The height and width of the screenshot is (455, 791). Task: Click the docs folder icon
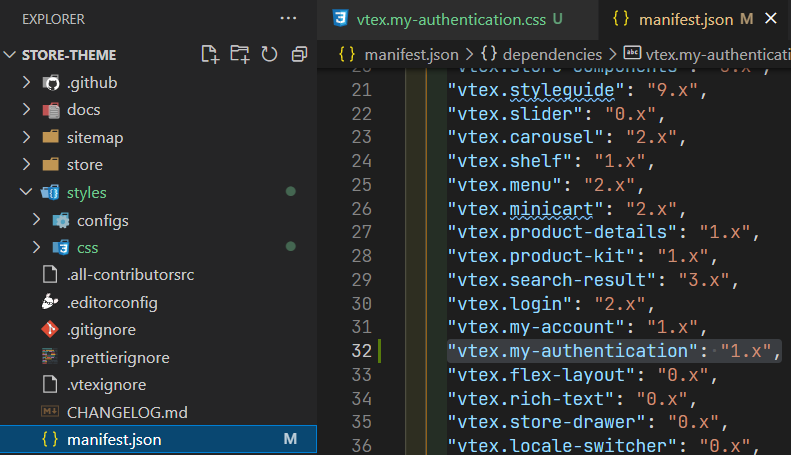pos(50,109)
